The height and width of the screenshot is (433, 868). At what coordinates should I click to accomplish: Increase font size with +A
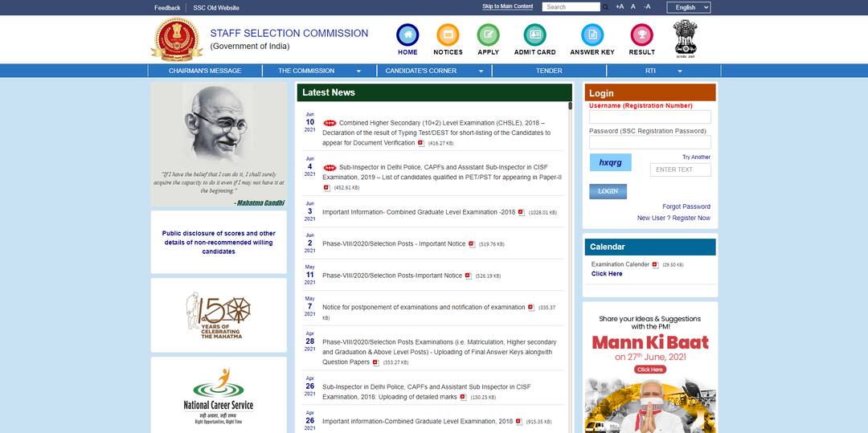click(x=619, y=7)
